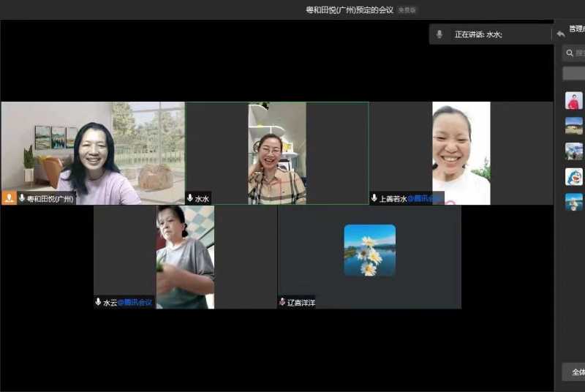Viewport: 585px width, 392px height.
Task: Click the daisy avatar of 辽喜洋洋
Action: coord(369,250)
